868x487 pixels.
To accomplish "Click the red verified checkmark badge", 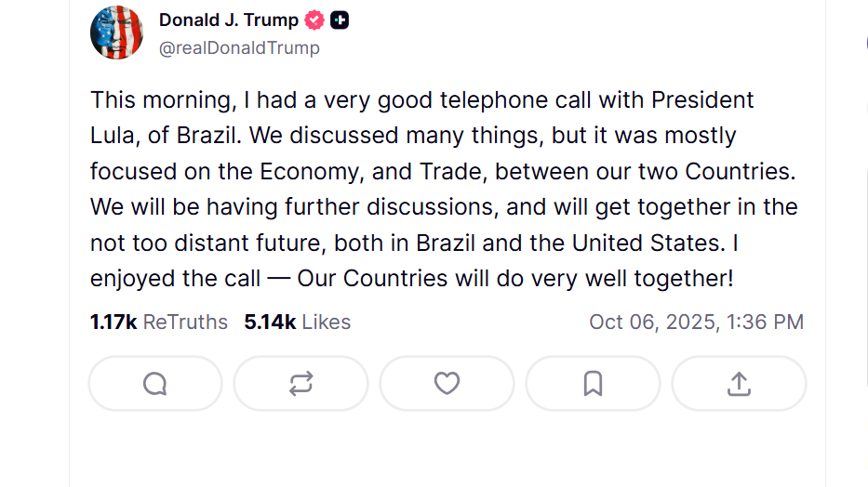I will 315,20.
